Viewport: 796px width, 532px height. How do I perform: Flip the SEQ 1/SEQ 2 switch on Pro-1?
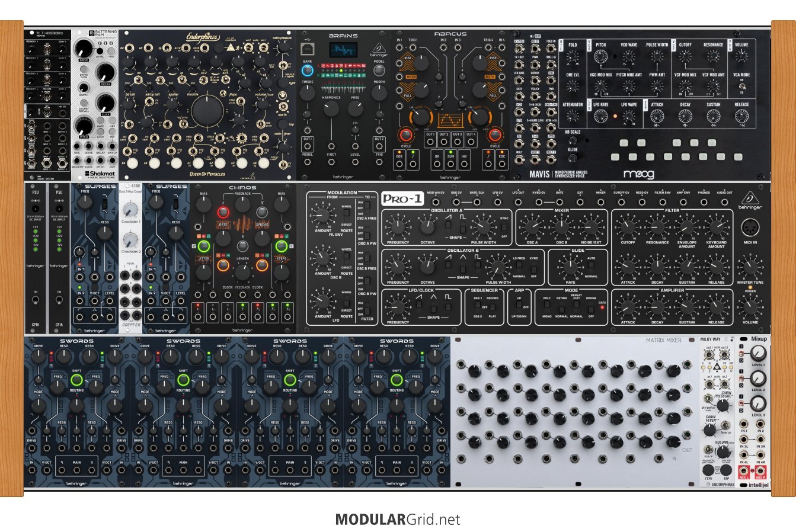pos(477,306)
